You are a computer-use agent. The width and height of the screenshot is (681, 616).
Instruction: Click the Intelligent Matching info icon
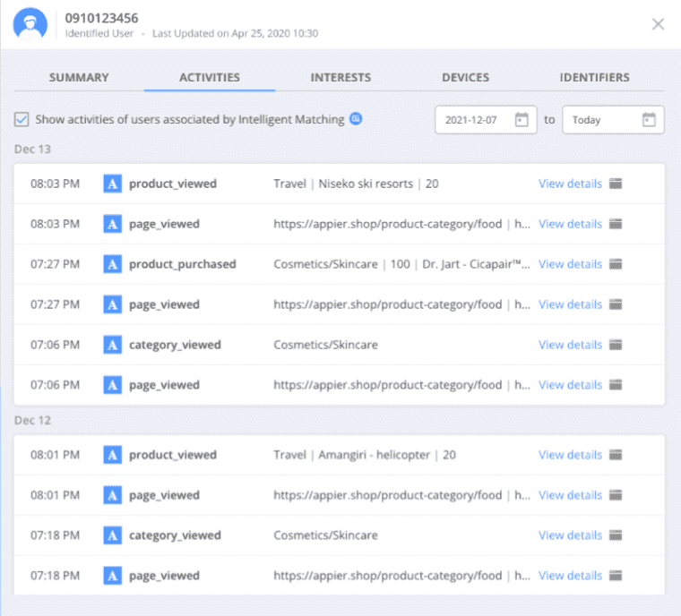(356, 118)
